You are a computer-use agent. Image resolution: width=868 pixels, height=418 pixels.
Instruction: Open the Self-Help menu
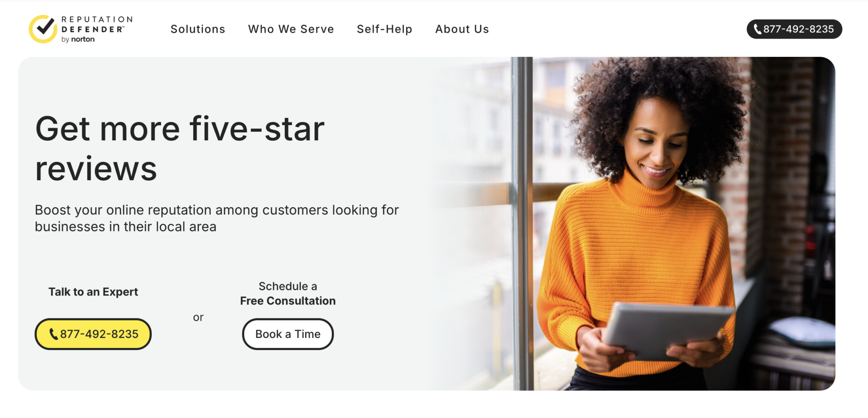tap(384, 29)
